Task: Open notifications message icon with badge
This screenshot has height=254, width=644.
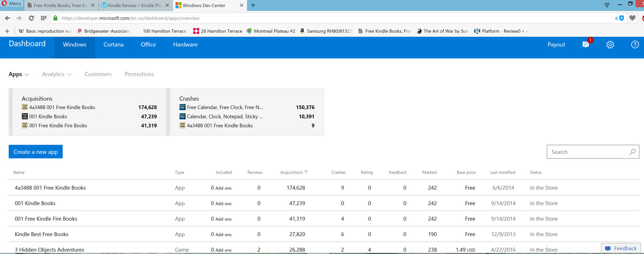Action: click(x=586, y=45)
